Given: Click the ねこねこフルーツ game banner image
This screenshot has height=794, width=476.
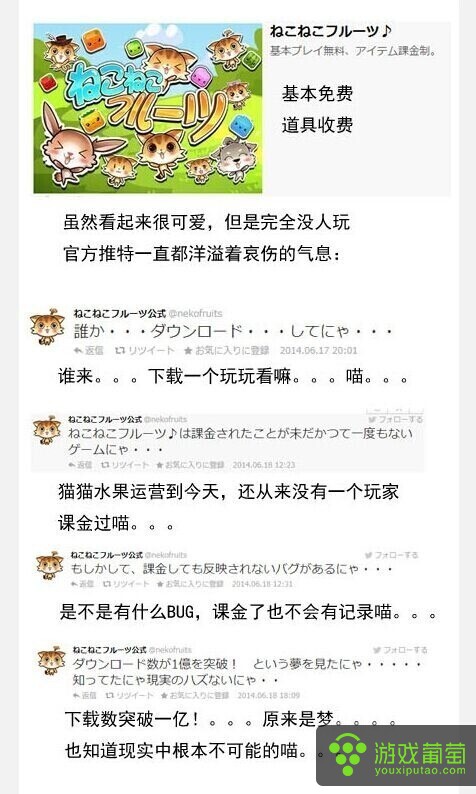Looking at the screenshot, I should 148,108.
